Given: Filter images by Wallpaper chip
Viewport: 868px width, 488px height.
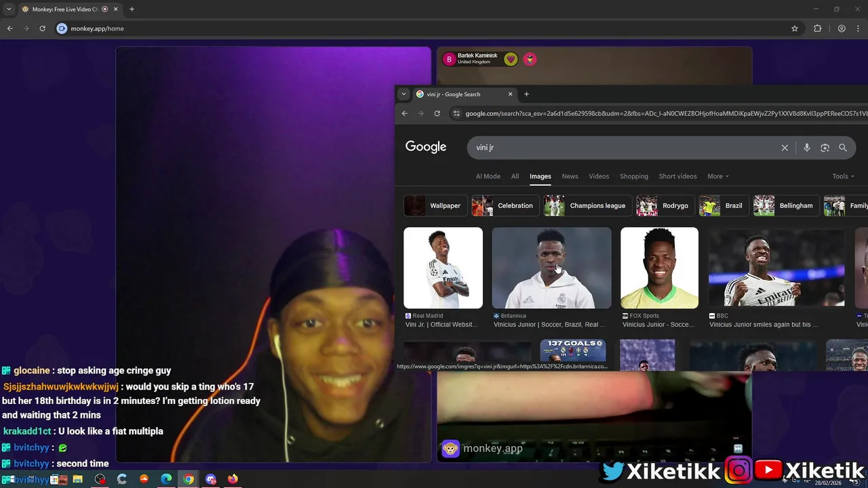Looking at the screenshot, I should coord(435,205).
